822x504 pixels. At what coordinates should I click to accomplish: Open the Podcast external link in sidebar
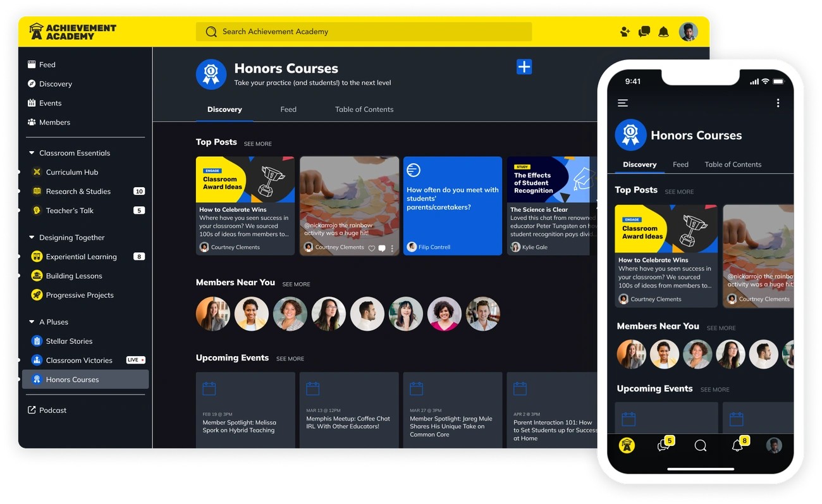52,410
